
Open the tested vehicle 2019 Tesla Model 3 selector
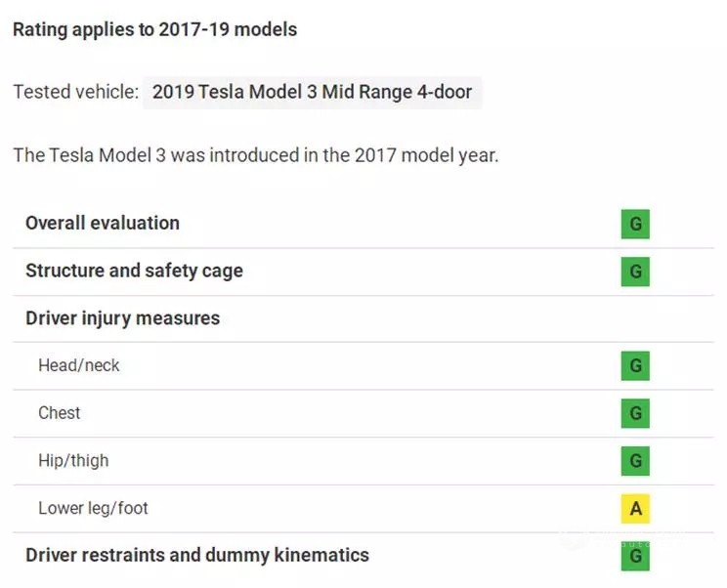click(312, 92)
